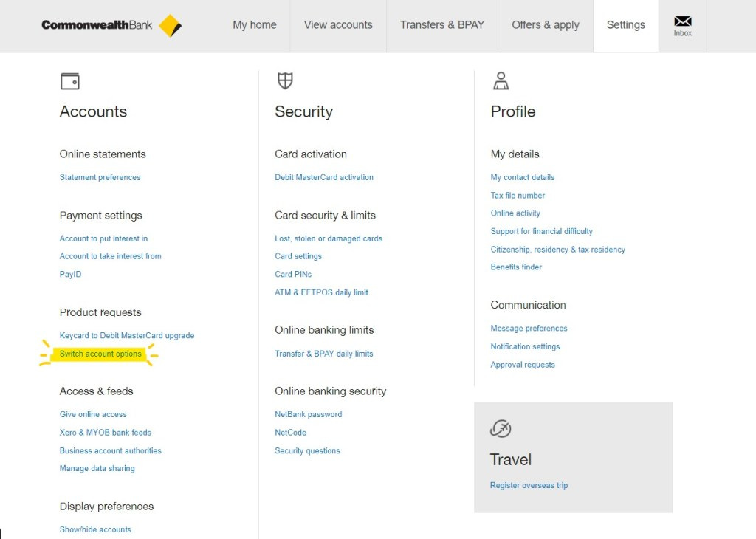
Task: Click the My details subheading
Action: pyautogui.click(x=515, y=154)
